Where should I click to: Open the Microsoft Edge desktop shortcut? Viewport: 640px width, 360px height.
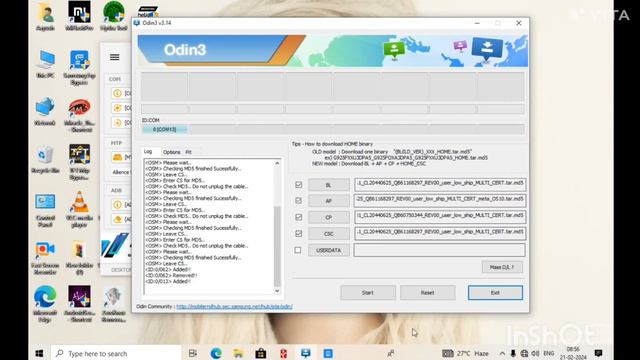tap(45, 304)
